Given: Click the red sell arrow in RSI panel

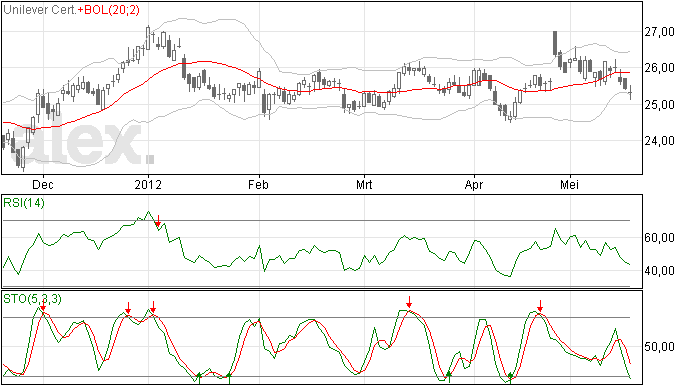Looking at the screenshot, I should coord(158,221).
